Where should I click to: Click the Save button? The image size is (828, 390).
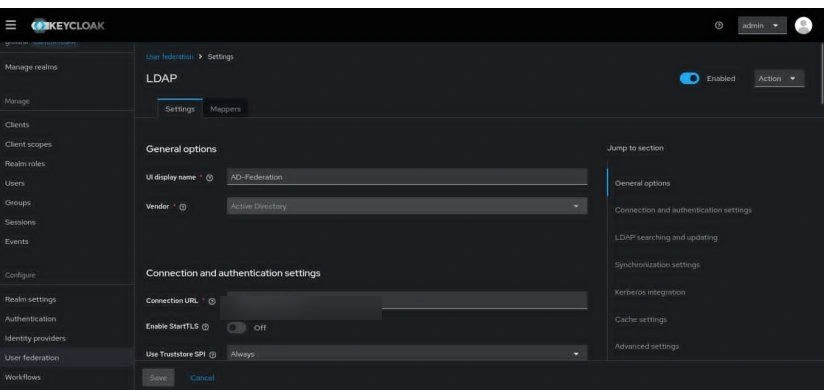[x=158, y=378]
